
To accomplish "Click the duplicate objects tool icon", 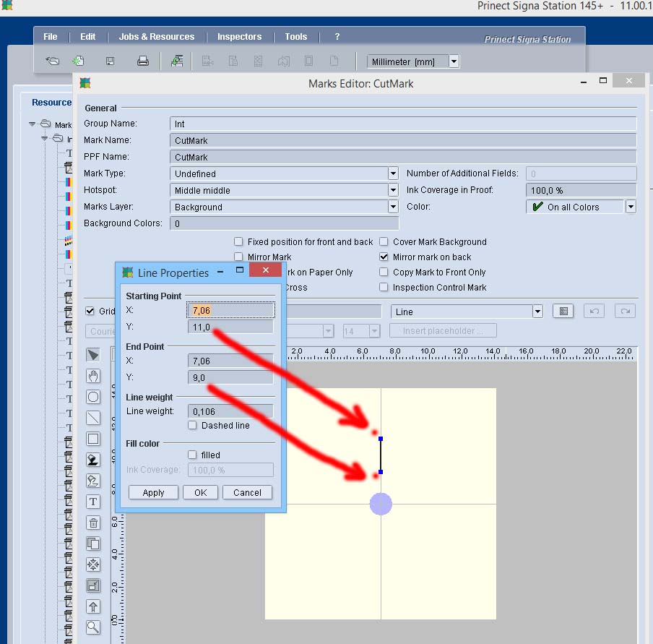I will point(93,544).
